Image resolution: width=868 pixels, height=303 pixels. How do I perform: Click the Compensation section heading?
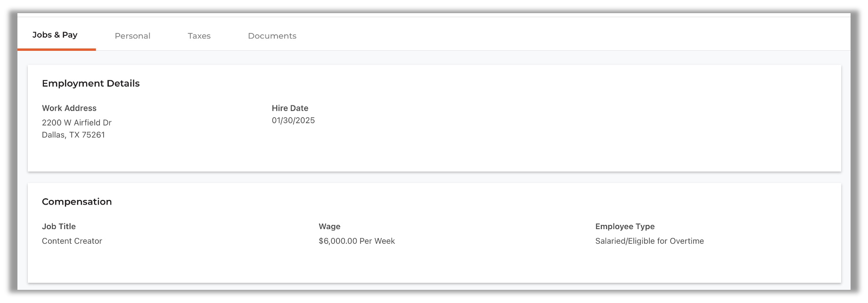tap(77, 201)
